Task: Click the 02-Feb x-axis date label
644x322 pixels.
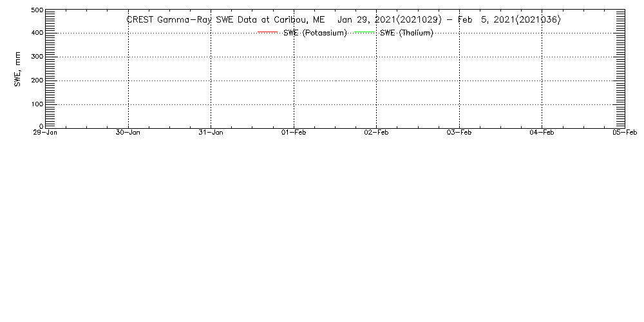Action: pos(376,132)
